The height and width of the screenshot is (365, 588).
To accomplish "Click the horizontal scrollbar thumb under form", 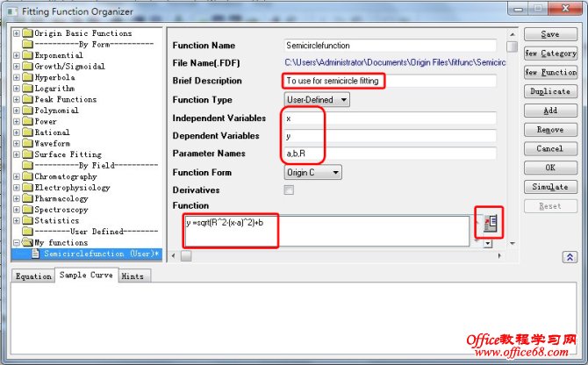I will coord(186,256).
